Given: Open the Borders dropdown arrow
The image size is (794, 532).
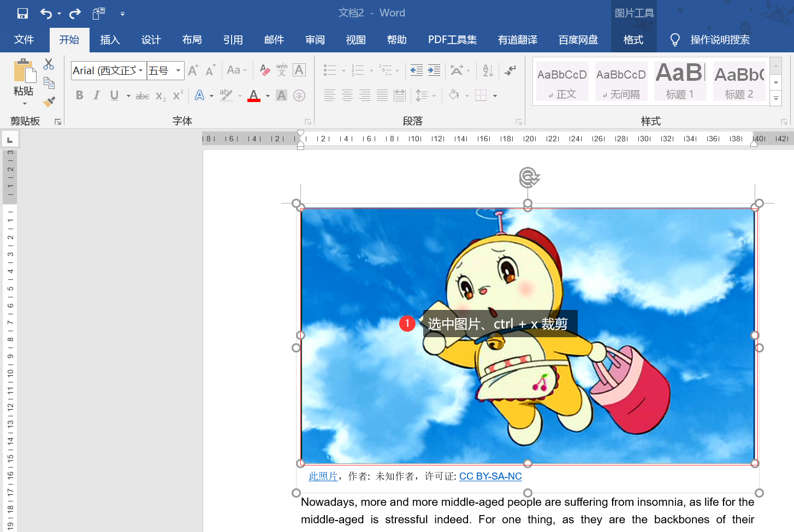Looking at the screenshot, I should [x=495, y=96].
